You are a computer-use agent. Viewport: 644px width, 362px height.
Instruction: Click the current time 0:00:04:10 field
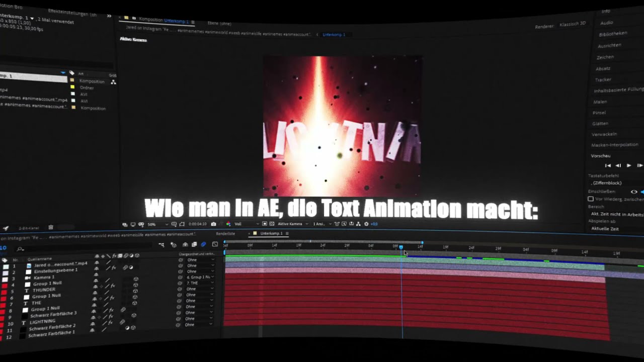coord(198,224)
